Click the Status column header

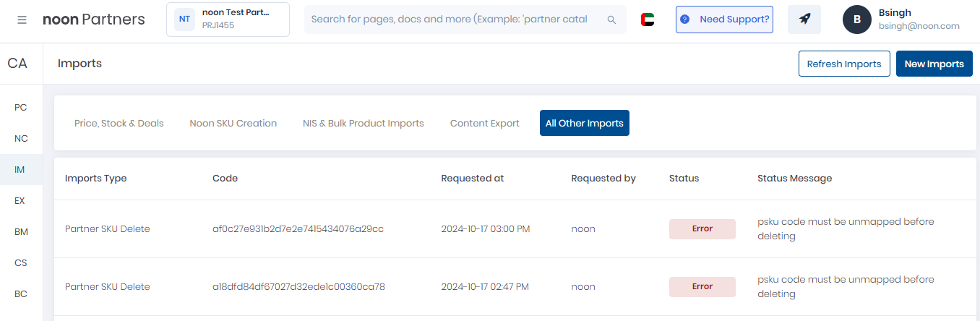coord(684,178)
